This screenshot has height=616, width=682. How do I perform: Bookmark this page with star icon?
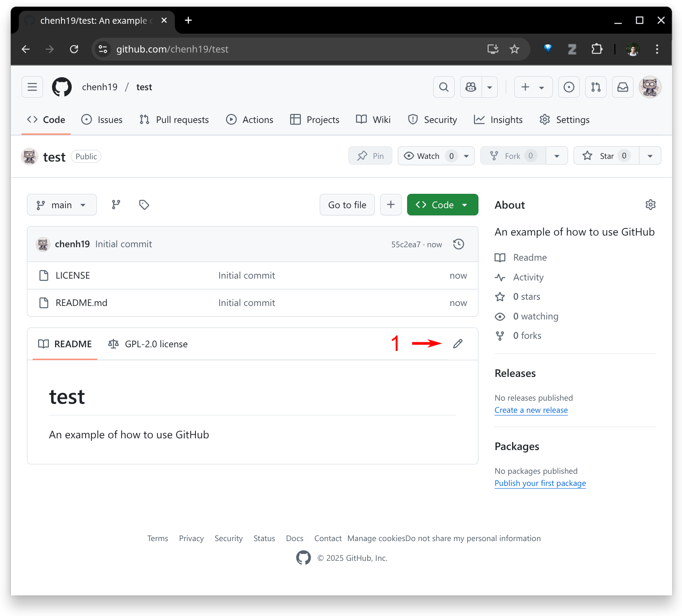tap(514, 49)
